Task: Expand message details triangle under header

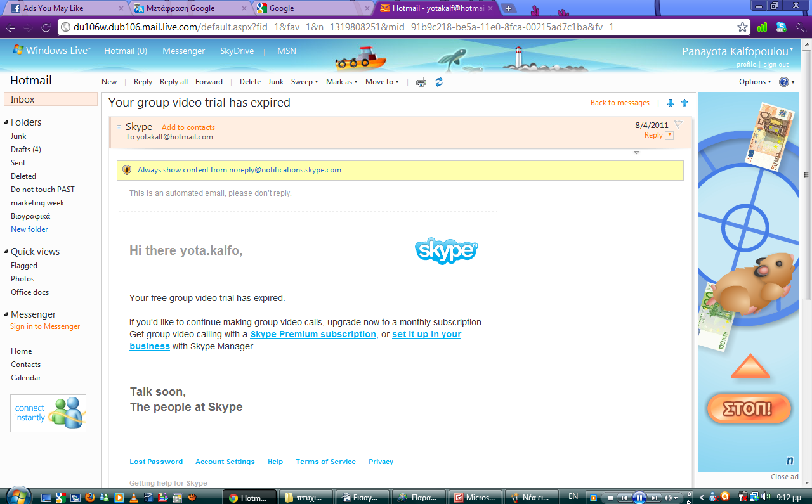Action: pos(636,153)
